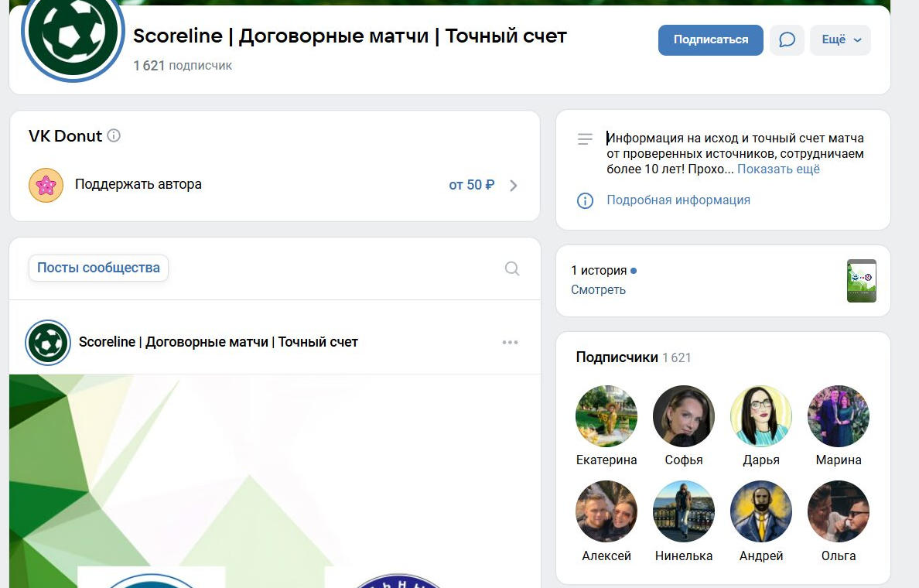Click the description lines icon
Image resolution: width=919 pixels, height=588 pixels.
585,139
